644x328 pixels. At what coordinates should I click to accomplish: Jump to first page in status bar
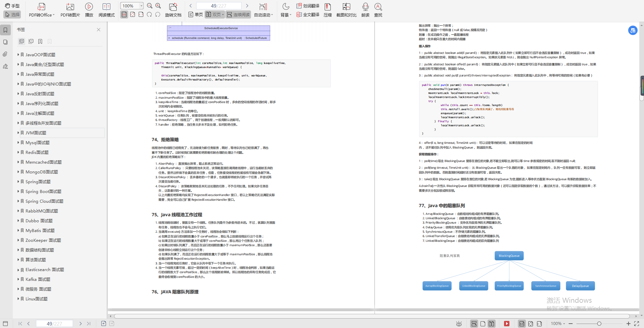point(20,324)
